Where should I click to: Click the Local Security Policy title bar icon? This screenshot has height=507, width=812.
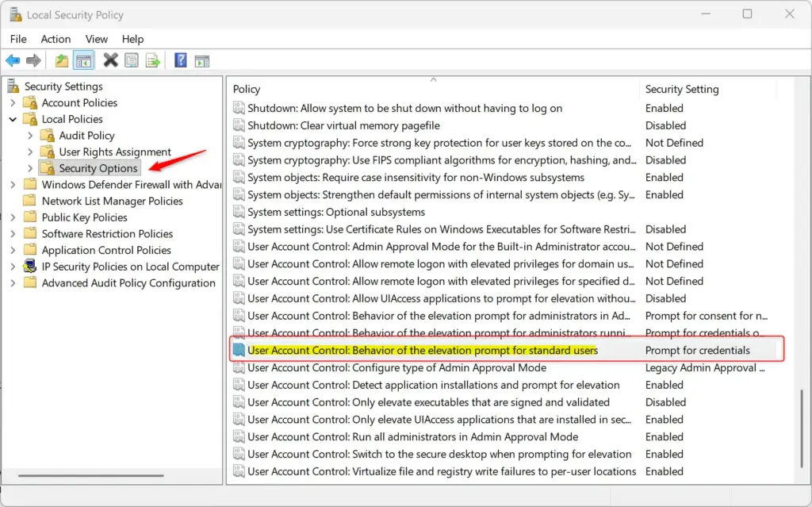16,14
